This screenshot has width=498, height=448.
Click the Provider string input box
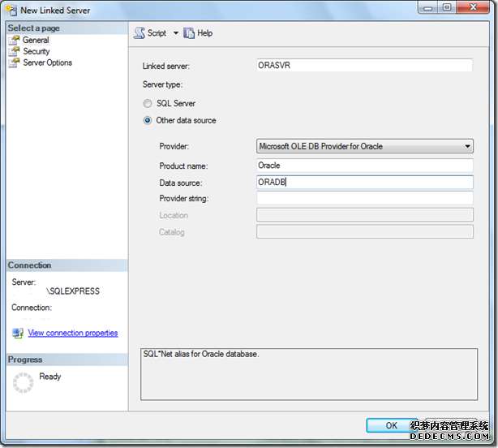[363, 198]
